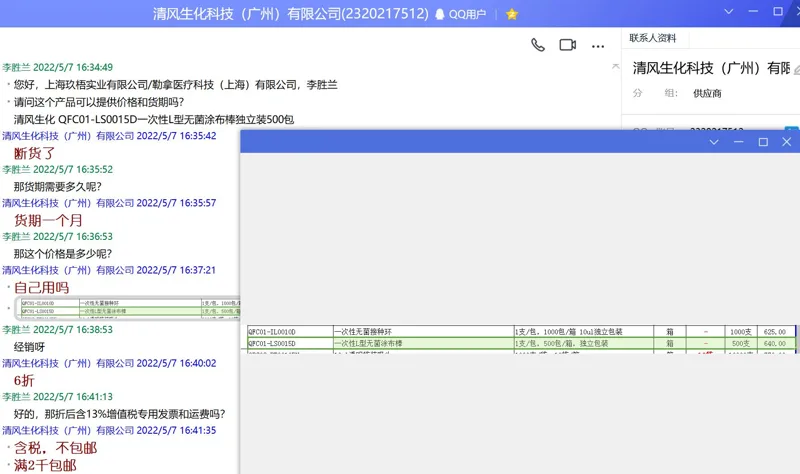
Task: Click the red reply 货期一个月
Action: (x=48, y=220)
